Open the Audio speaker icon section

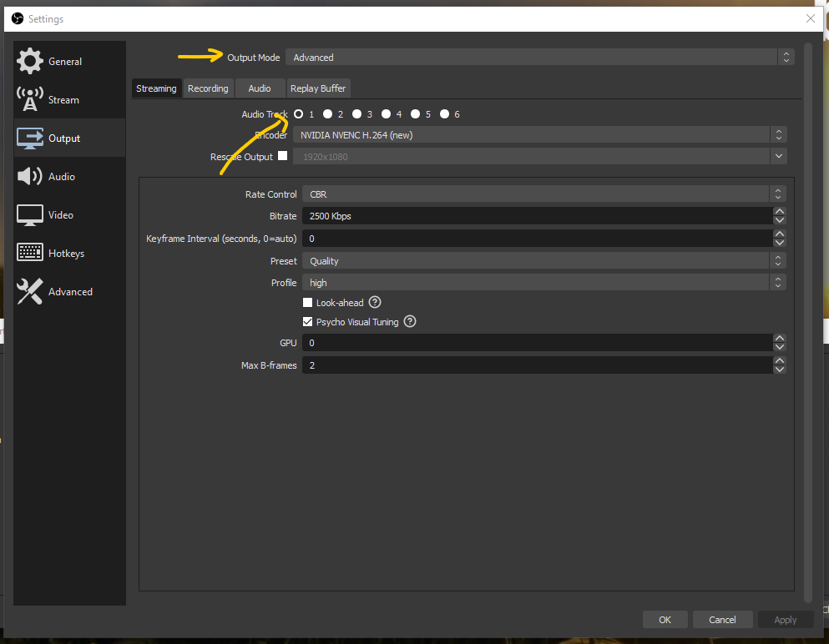click(x=29, y=177)
